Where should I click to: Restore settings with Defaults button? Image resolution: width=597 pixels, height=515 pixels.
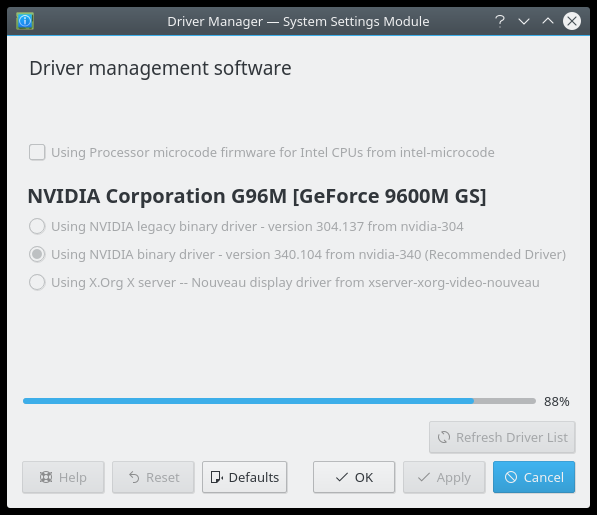coord(244,477)
